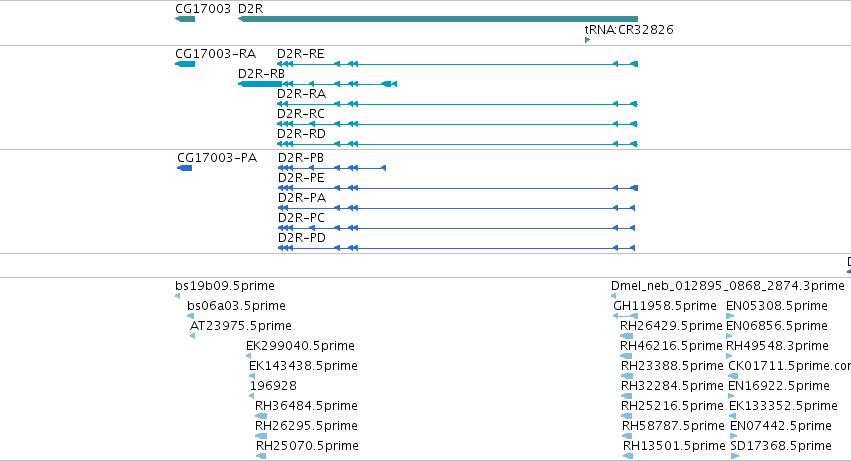851x461 pixels.
Task: Click the bs19b09.5prime EST arrow
Action: [177, 296]
